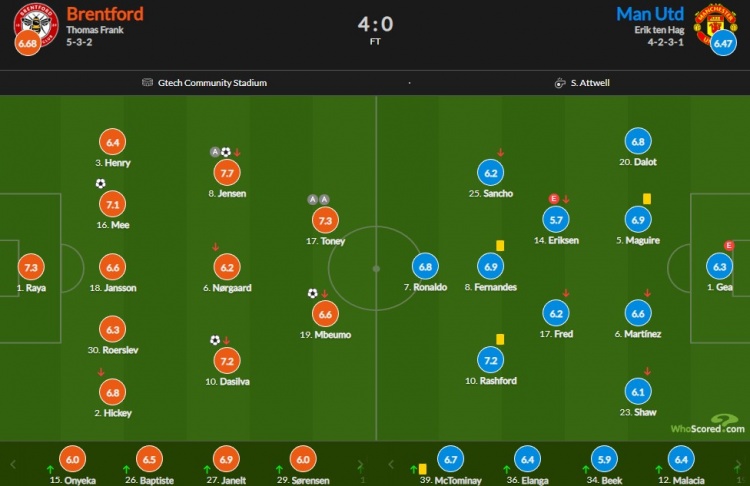Click the goal ball icon above Mee

click(100, 184)
